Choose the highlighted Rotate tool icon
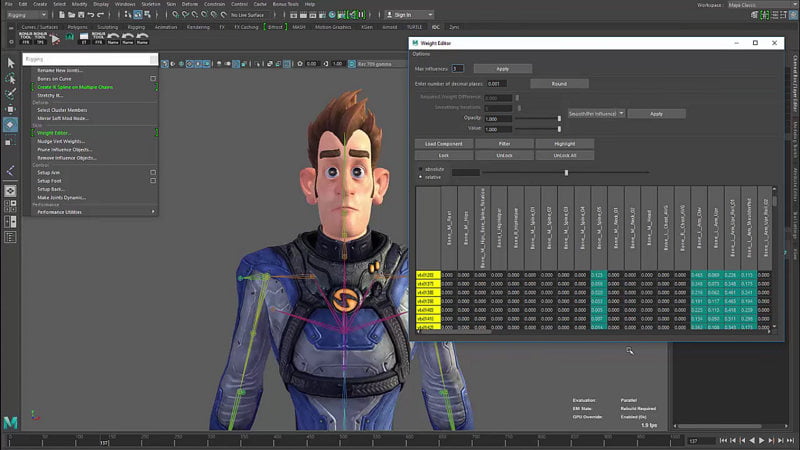800x450 pixels. (10, 125)
